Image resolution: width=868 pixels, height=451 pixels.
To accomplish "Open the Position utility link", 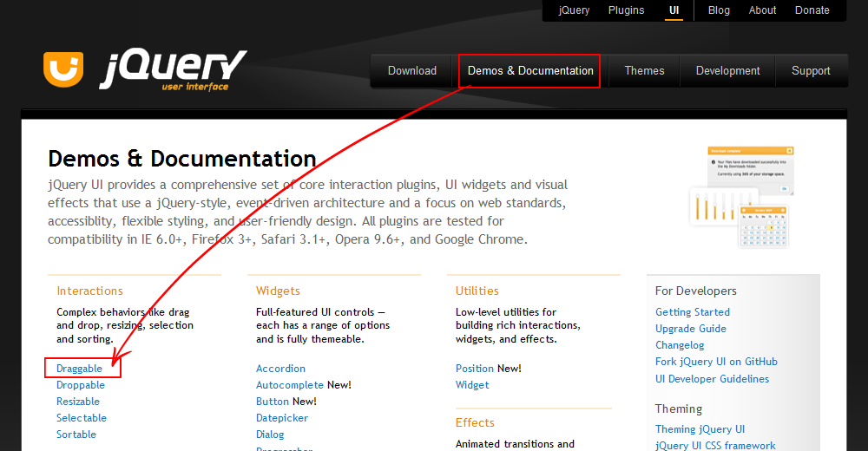I will pyautogui.click(x=475, y=369).
